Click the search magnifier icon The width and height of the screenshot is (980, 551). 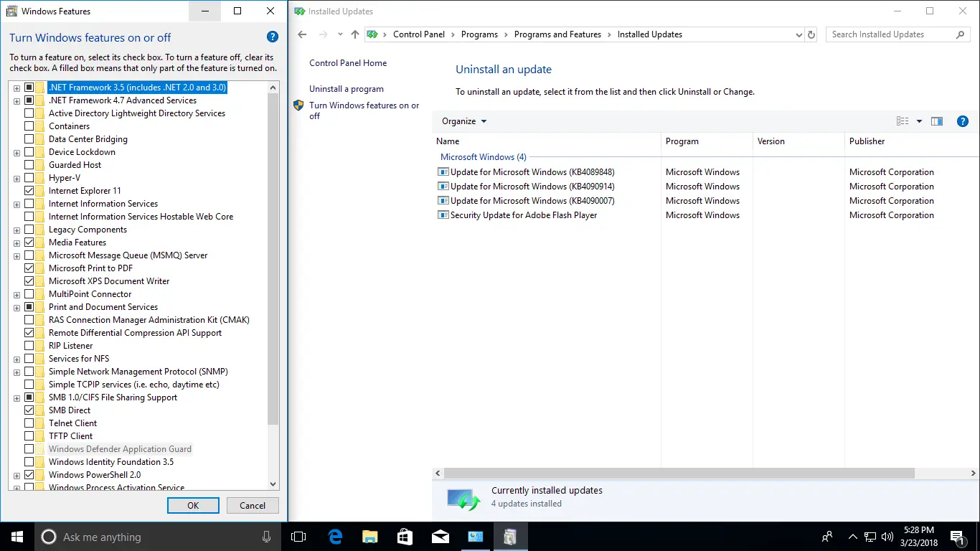coord(959,34)
